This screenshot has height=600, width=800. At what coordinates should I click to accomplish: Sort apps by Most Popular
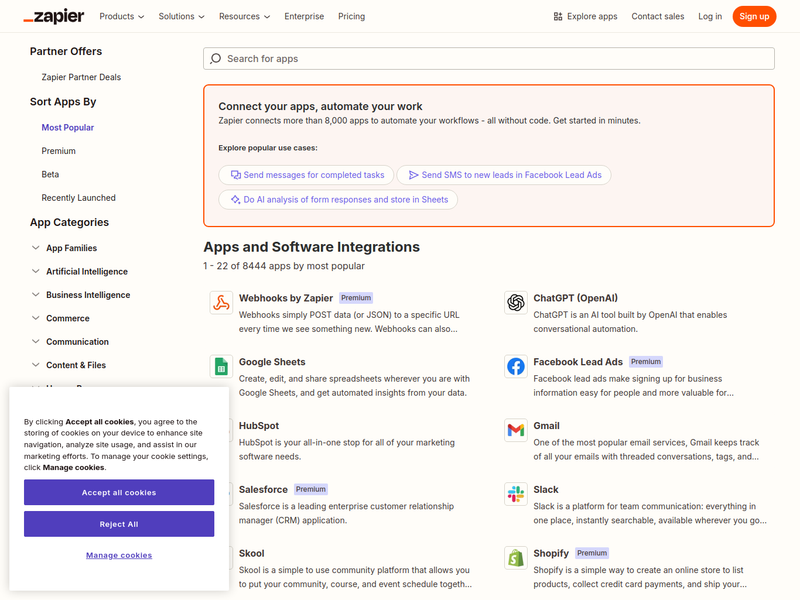point(68,128)
